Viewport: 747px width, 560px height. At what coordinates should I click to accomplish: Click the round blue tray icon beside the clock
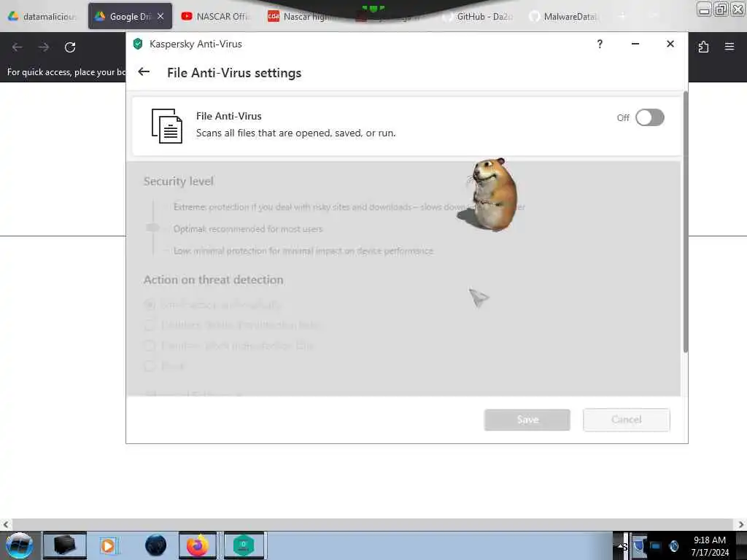pyautogui.click(x=673, y=546)
